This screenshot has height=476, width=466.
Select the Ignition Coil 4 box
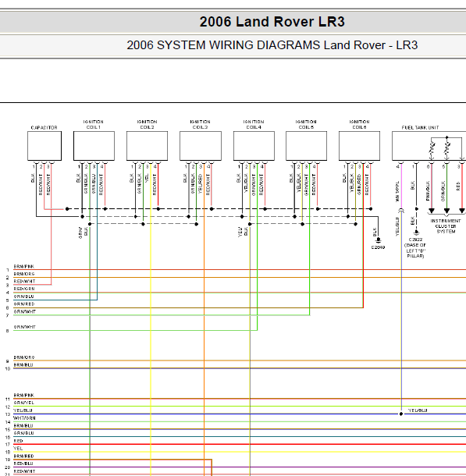(x=254, y=146)
